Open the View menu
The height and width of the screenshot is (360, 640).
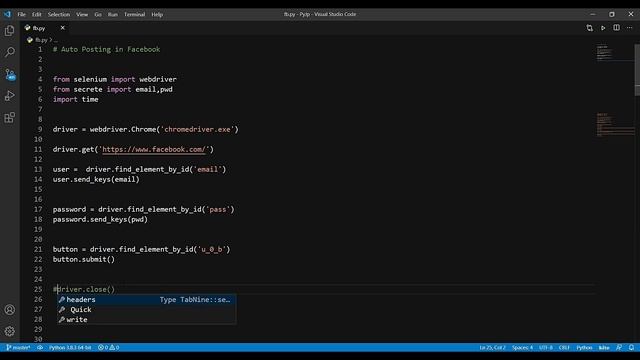82,14
